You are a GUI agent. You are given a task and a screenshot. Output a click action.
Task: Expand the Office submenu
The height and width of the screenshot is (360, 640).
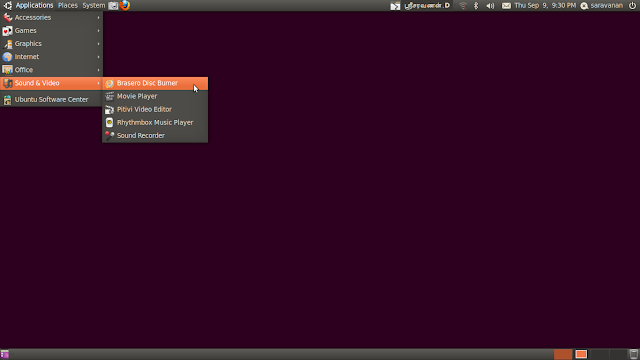pyautogui.click(x=51, y=70)
